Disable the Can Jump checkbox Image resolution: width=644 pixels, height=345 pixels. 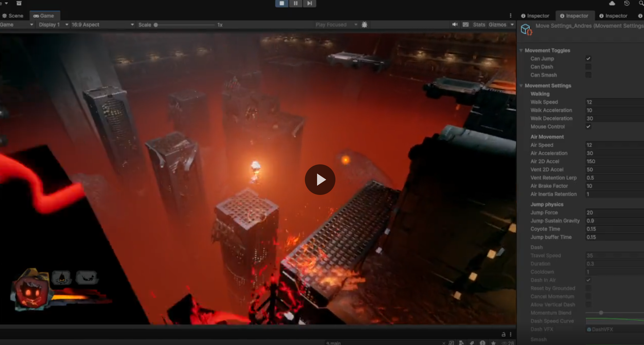pos(588,59)
